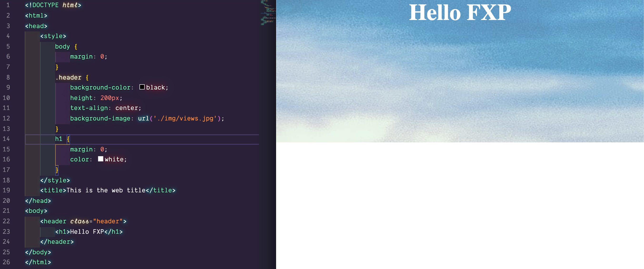Click the 'Hello FXP' heading in the preview
The image size is (644, 269).
[460, 13]
